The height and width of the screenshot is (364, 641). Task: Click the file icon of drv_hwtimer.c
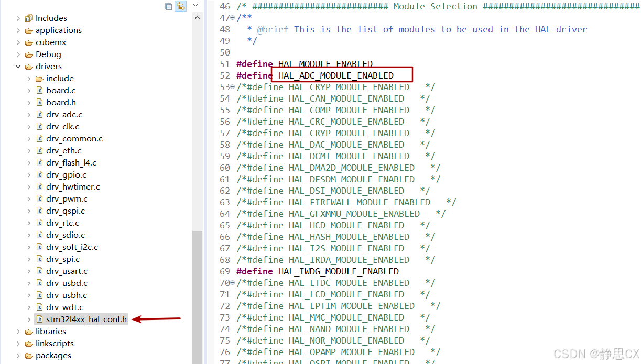point(39,187)
